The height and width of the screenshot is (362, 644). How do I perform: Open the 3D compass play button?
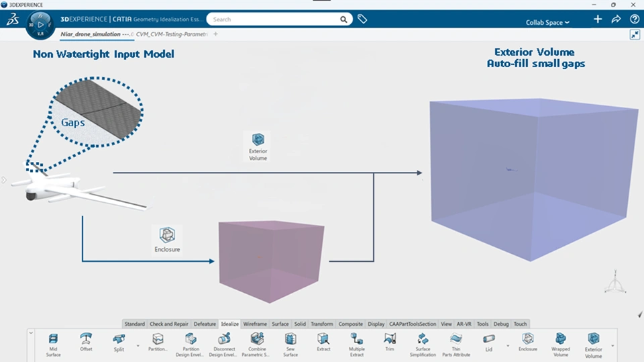39,25
